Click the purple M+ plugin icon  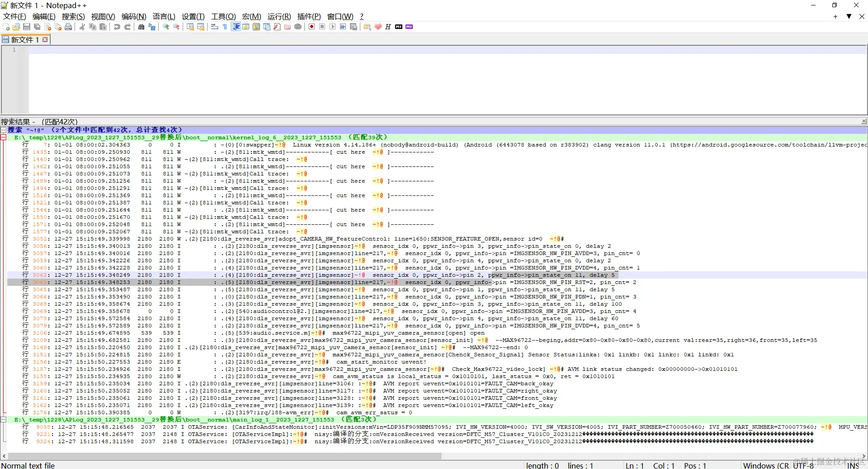click(409, 27)
